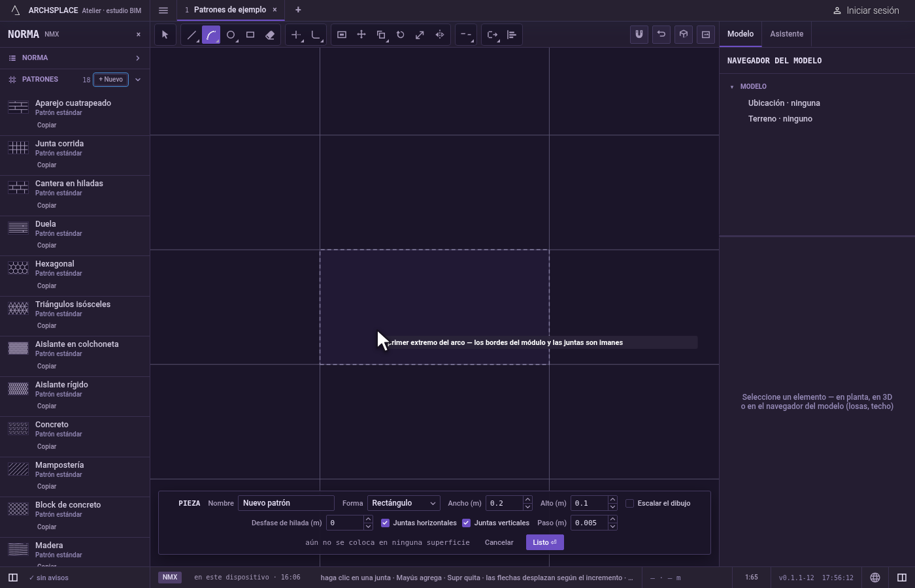Uncheck Juntas horizontales
Image resolution: width=915 pixels, height=588 pixels.
386,523
